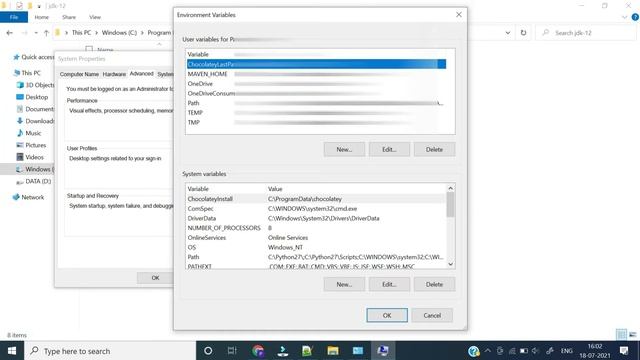Click Delete under System variables
The height and width of the screenshot is (360, 640).
pos(434,284)
